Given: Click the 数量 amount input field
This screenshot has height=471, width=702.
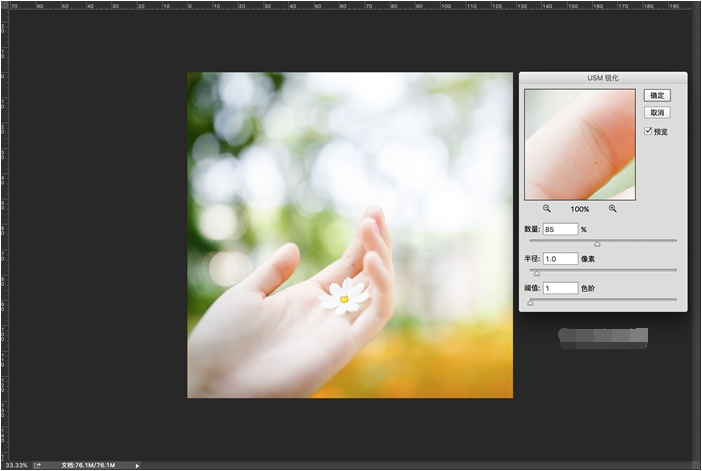Looking at the screenshot, I should [x=561, y=229].
